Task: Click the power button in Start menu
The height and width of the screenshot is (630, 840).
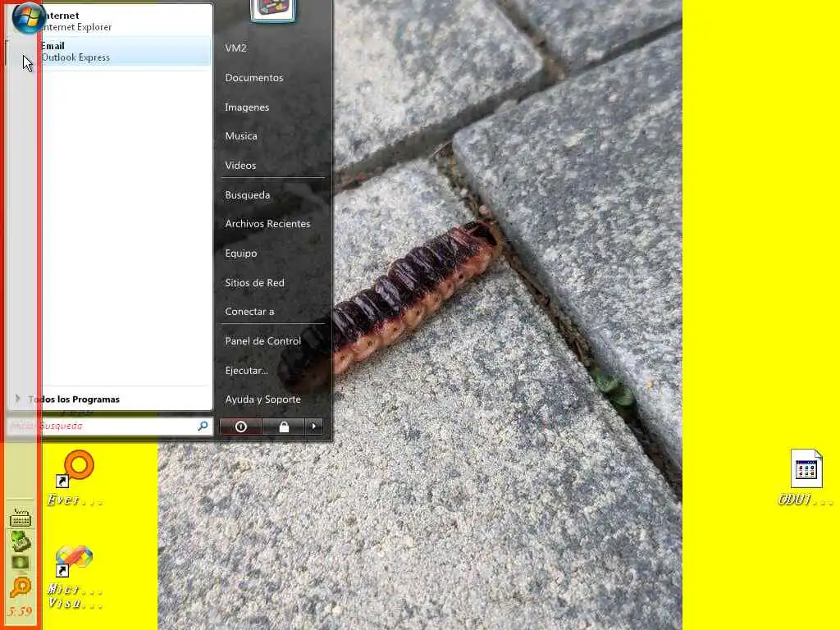Action: coord(240,427)
